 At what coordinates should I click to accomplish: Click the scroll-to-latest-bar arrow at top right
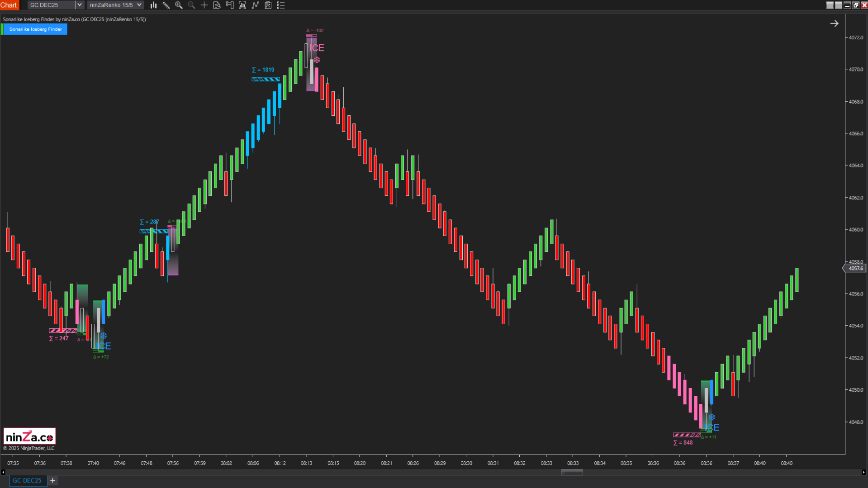coord(835,23)
